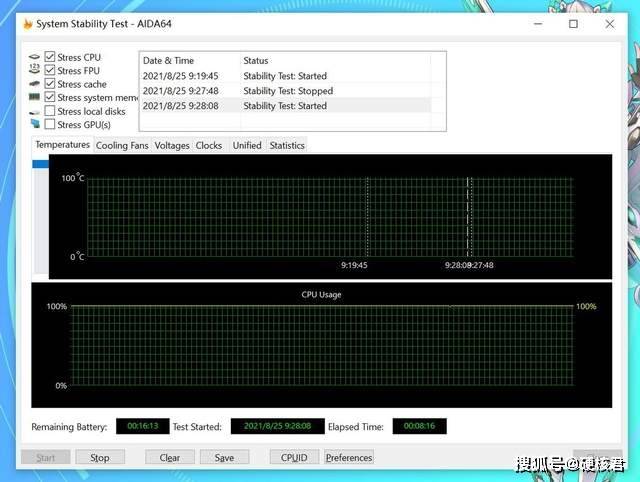This screenshot has height=482, width=640.
Task: Click the cache chip icon beside Stress cache
Action: coord(35,84)
